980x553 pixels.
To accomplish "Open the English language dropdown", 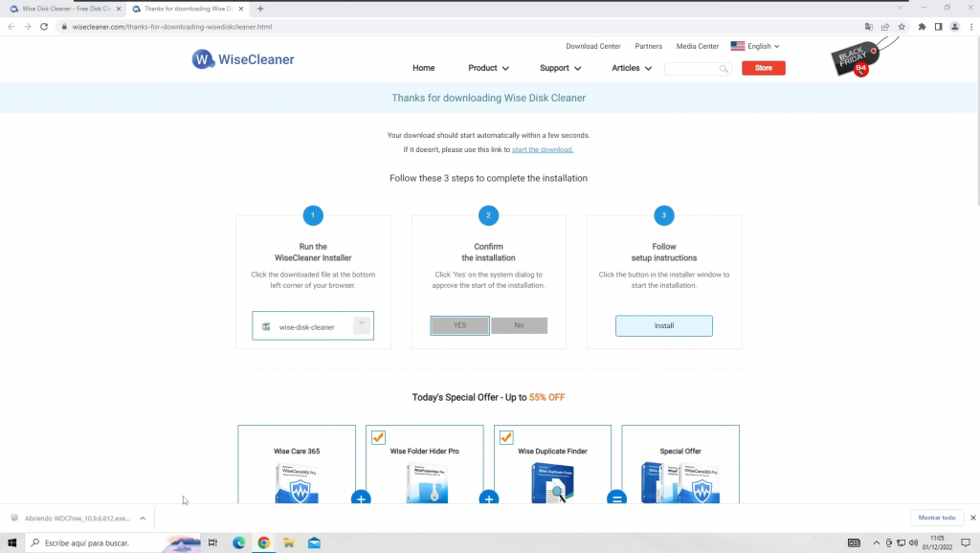I will coord(755,46).
